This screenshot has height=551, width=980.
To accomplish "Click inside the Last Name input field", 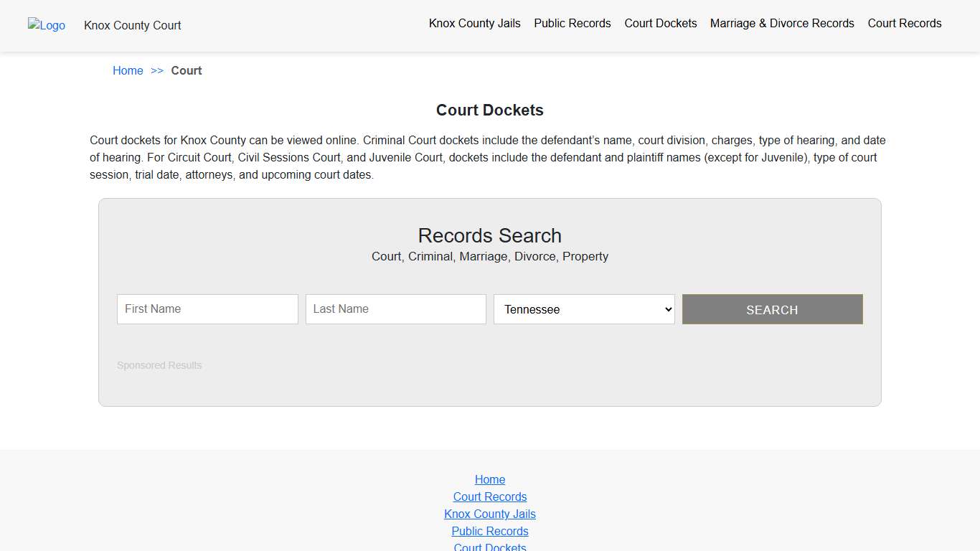I will [x=395, y=309].
